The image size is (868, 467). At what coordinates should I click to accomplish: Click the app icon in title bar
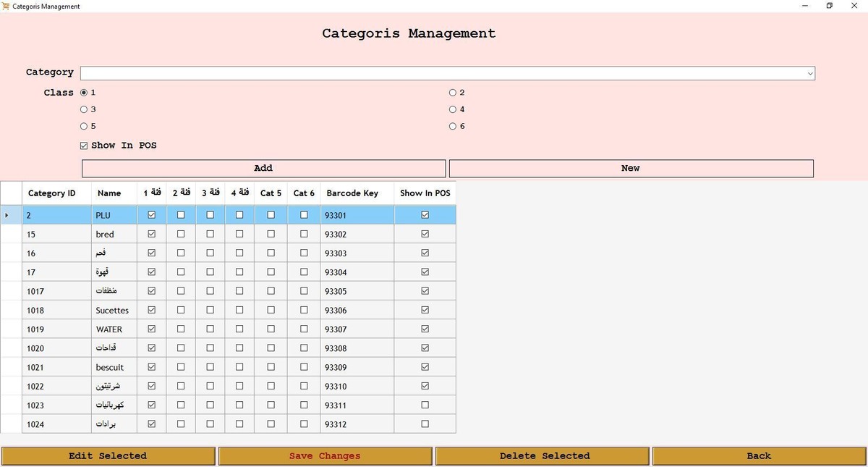click(7, 7)
